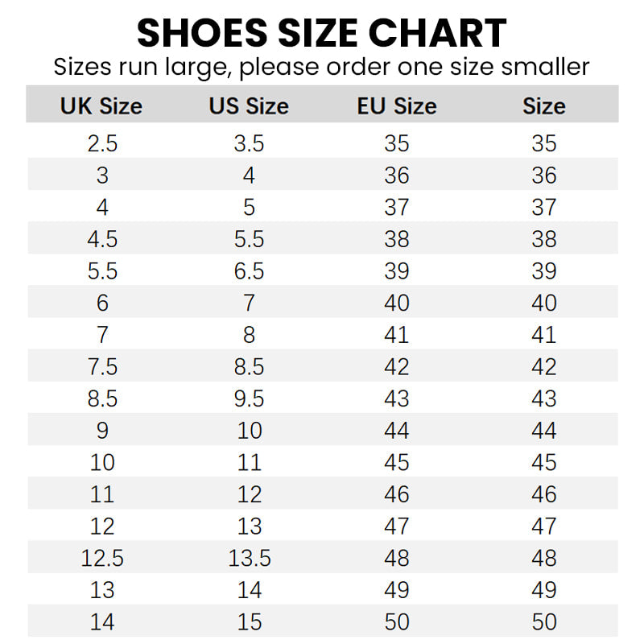The image size is (644, 644).
Task: Select US size 13.5 cell
Action: click(x=249, y=558)
